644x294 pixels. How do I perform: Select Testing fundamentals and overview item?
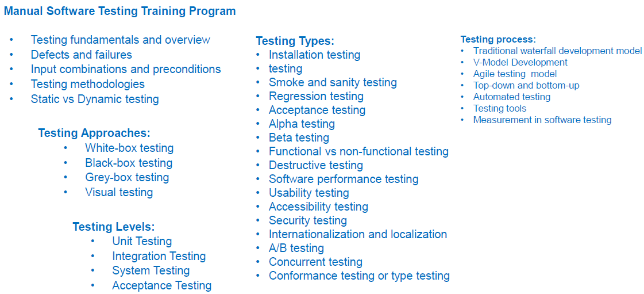120,40
